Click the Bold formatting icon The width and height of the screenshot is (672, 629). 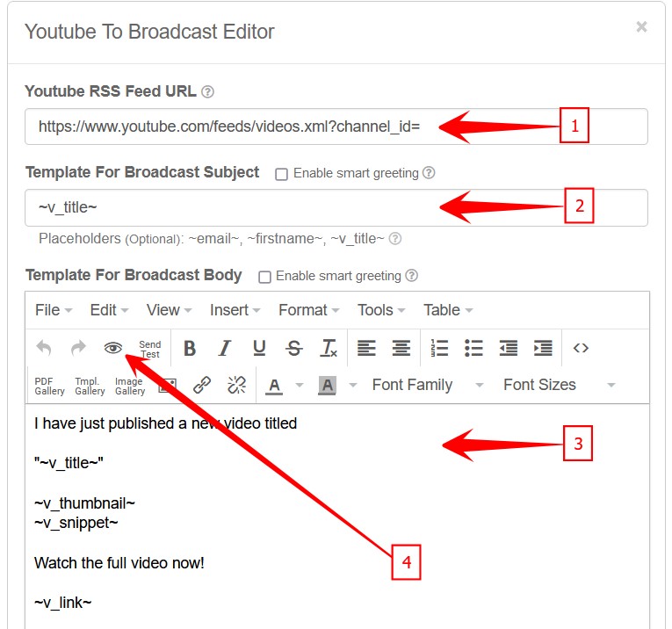pyautogui.click(x=190, y=349)
